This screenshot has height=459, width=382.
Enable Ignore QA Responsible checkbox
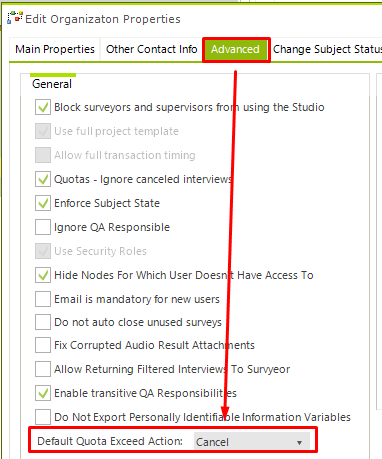(43, 227)
